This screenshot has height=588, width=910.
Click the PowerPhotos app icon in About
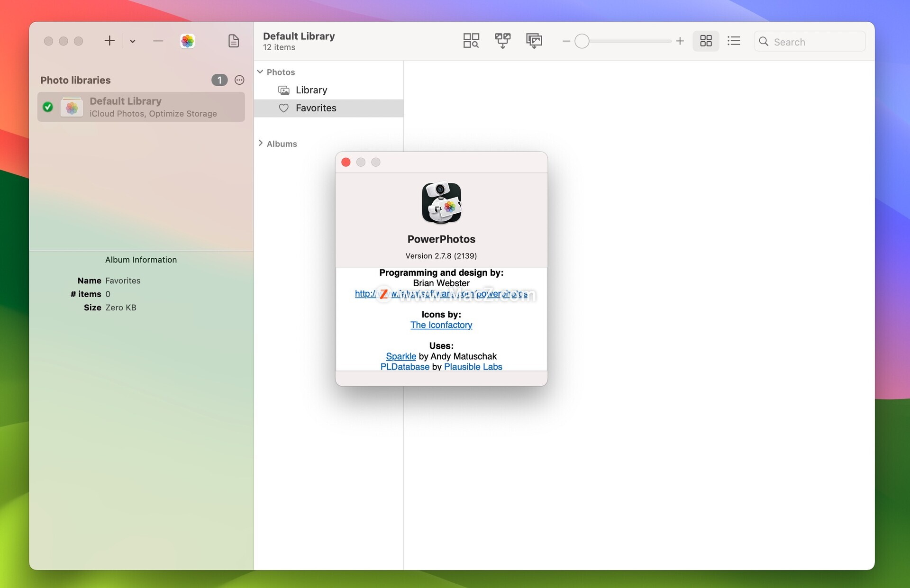(x=441, y=203)
